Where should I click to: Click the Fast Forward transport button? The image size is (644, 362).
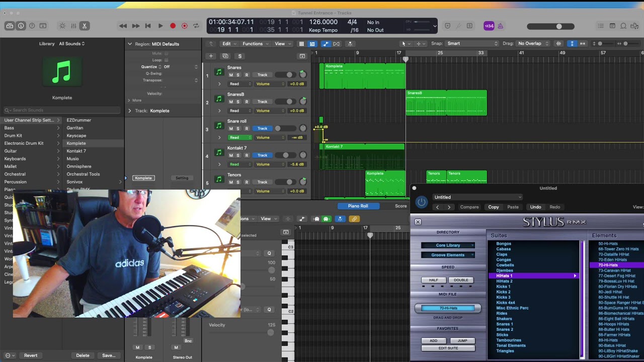tap(136, 26)
